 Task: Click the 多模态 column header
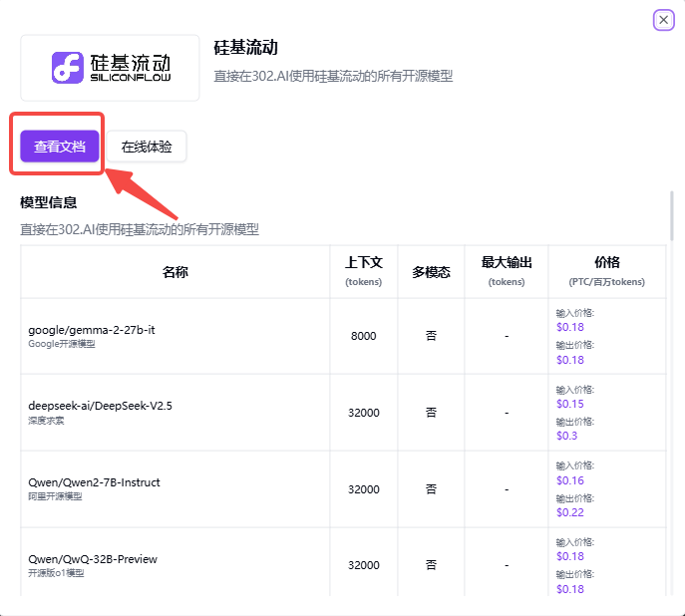[x=431, y=272]
